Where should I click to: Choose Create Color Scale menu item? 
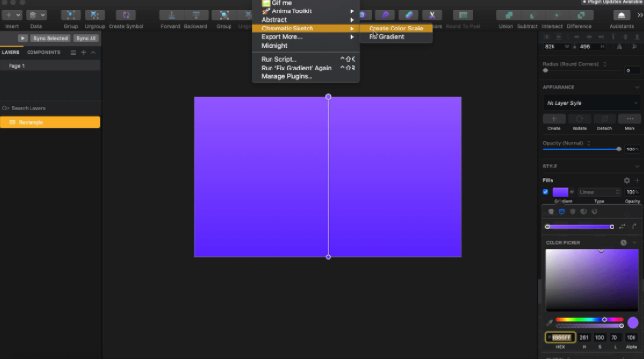point(395,29)
